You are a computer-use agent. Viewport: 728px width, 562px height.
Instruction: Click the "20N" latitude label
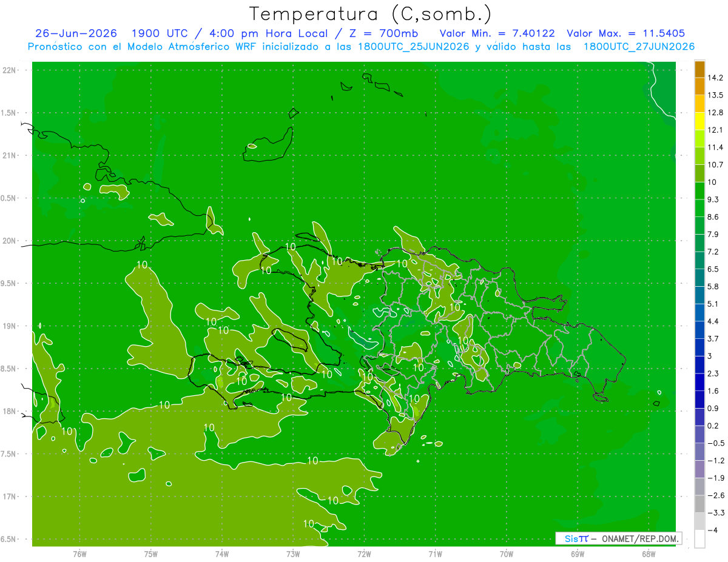pyautogui.click(x=9, y=241)
